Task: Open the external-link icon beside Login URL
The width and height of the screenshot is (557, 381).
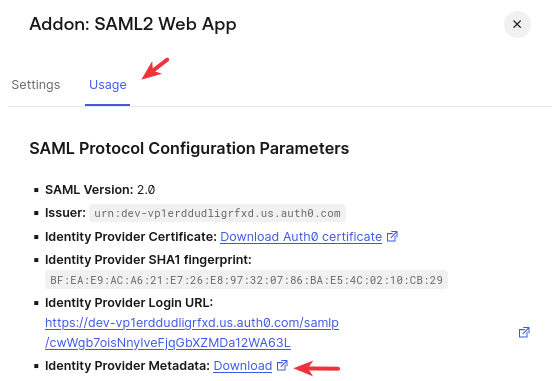Action: (524, 332)
